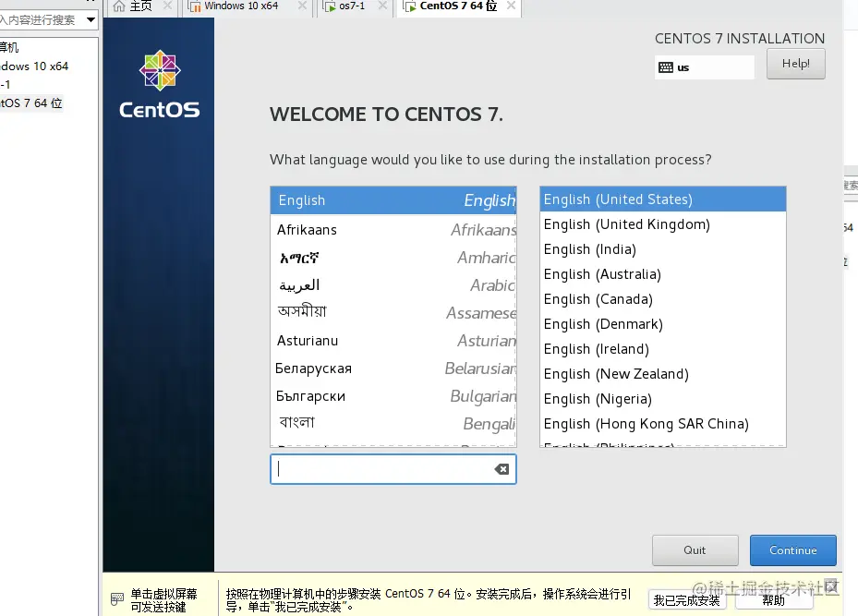The width and height of the screenshot is (858, 616).
Task: Select CentOS 7 64 位 in library tree
Action: [x=31, y=103]
